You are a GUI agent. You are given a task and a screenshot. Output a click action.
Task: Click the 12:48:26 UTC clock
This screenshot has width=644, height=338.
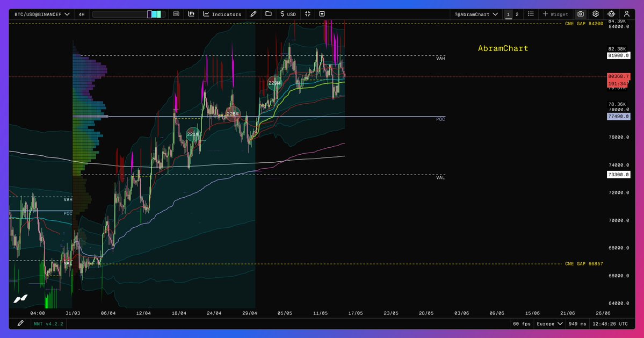coord(610,324)
